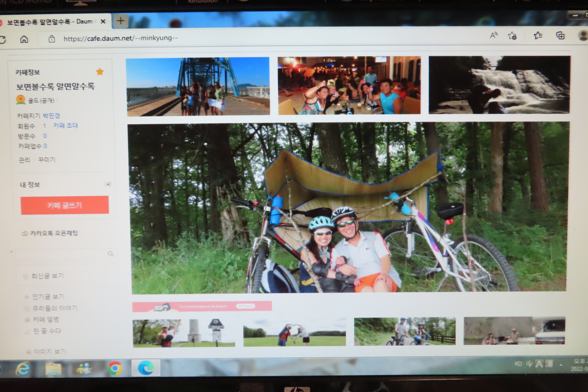Click the search magnifier icon
This screenshot has height=392, width=588.
(110, 254)
